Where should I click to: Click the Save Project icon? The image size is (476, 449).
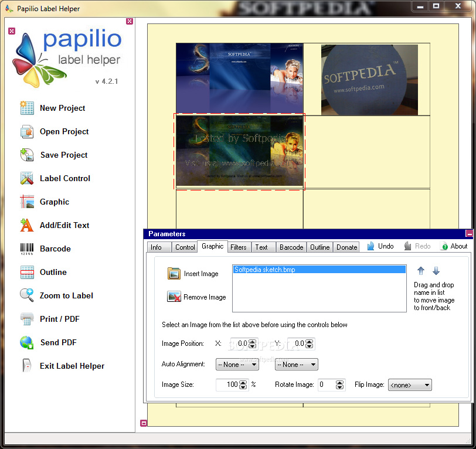[x=27, y=155]
